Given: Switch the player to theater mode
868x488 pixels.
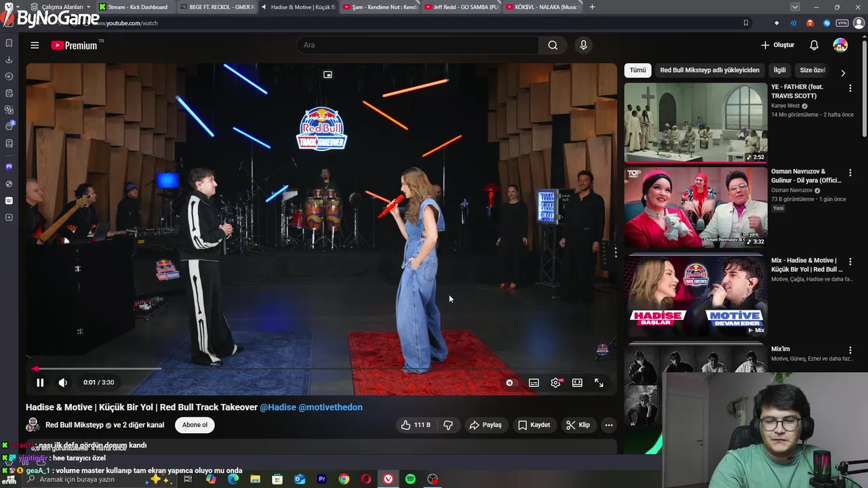Looking at the screenshot, I should 577,383.
